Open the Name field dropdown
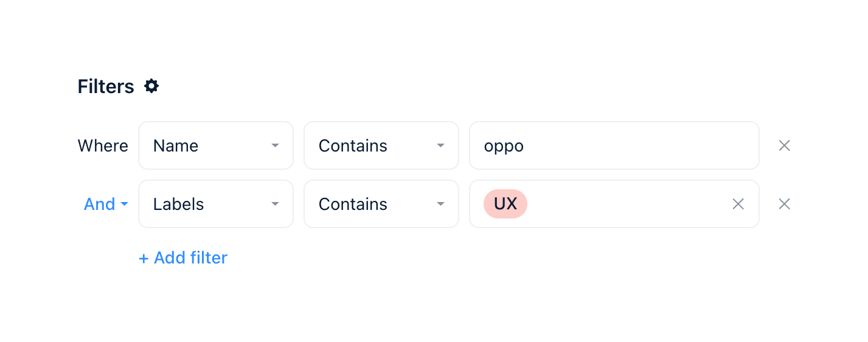This screenshot has height=342, width=868. pyautogui.click(x=215, y=145)
